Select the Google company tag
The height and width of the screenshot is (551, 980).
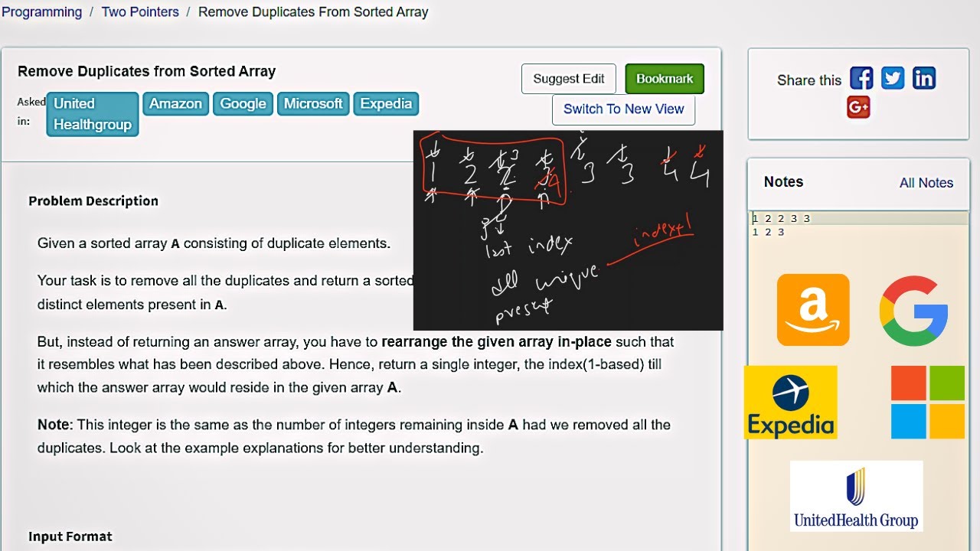[243, 104]
